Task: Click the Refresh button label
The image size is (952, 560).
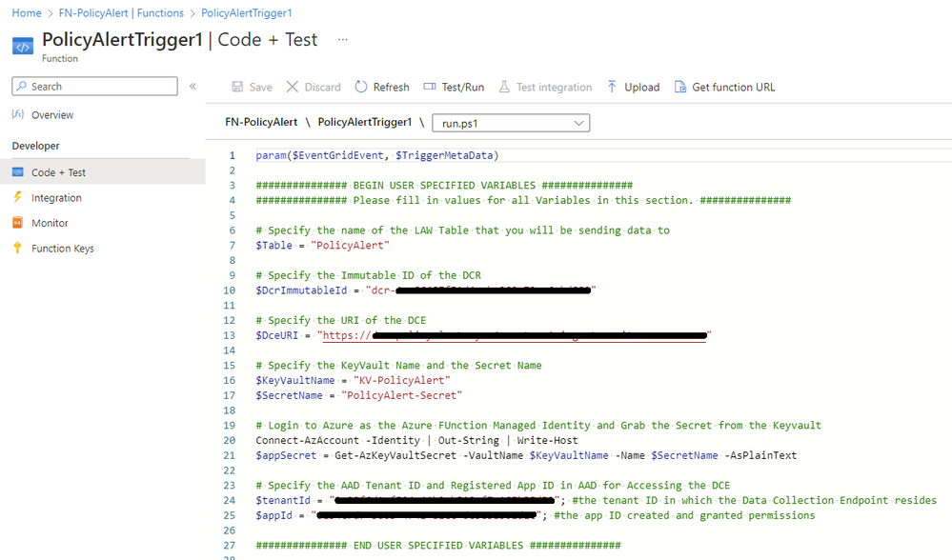Action: click(x=391, y=88)
